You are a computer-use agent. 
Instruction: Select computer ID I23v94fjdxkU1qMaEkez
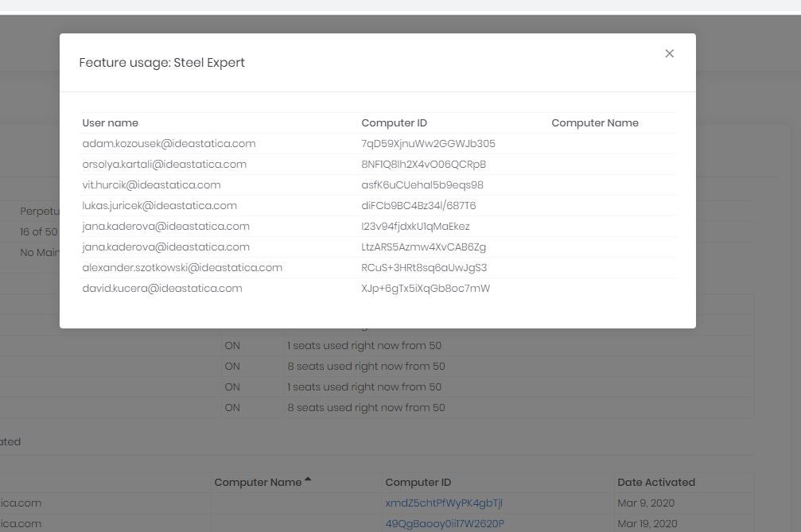(415, 226)
